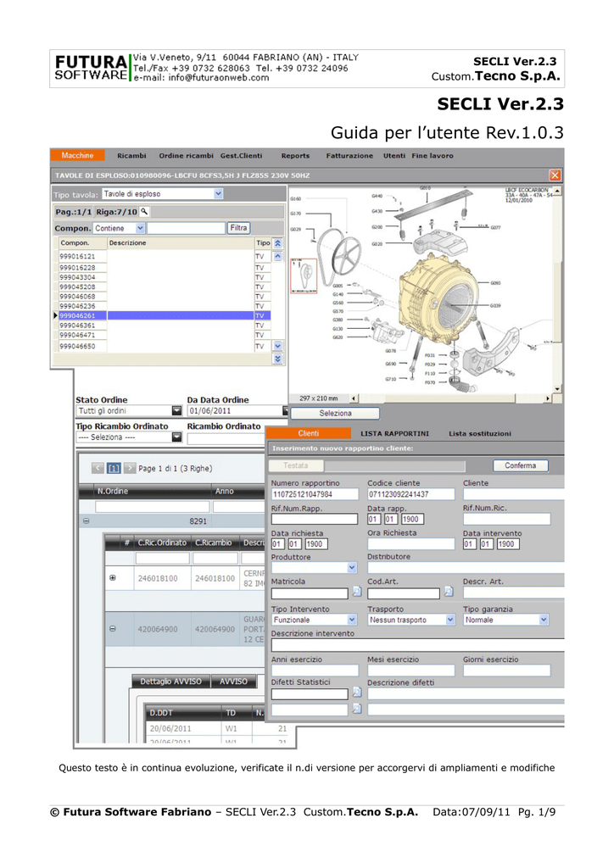Viewport: 614px width, 868px height.
Task: Jump to first row with double-up arrow
Action: 278,243
